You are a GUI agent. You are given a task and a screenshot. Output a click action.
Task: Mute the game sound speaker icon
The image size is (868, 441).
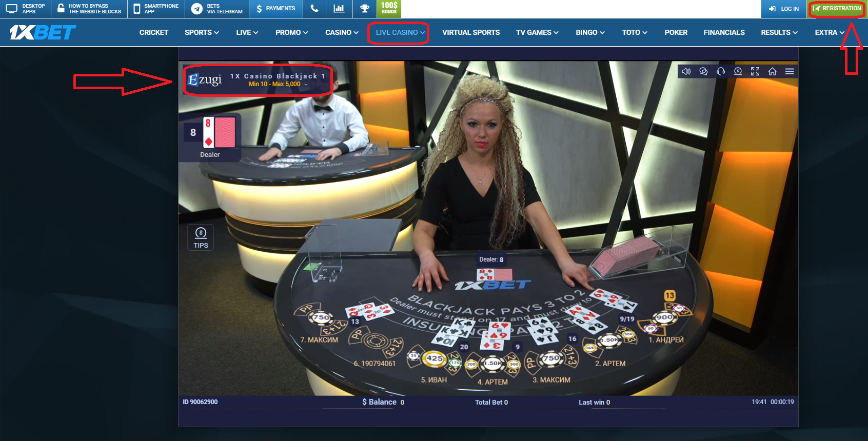click(686, 71)
